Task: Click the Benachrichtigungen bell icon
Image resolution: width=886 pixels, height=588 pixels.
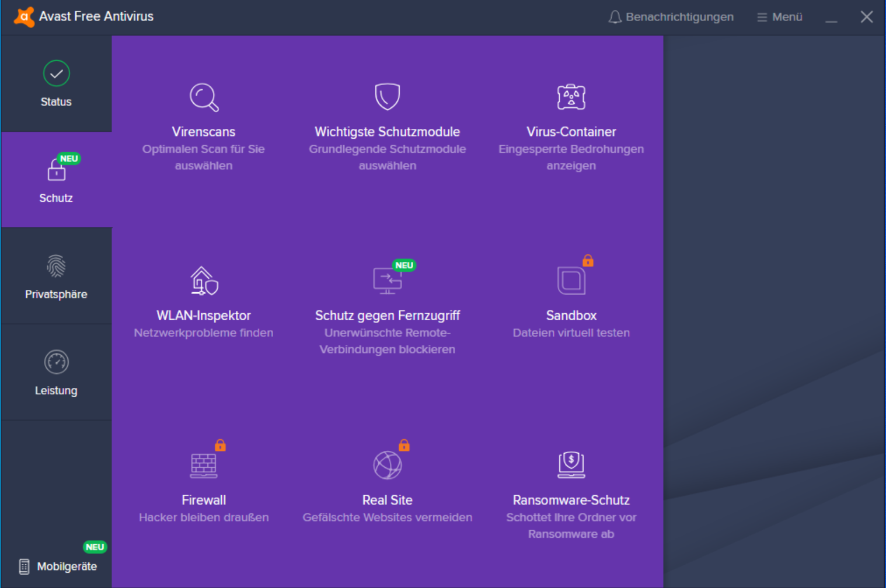Action: [x=615, y=17]
